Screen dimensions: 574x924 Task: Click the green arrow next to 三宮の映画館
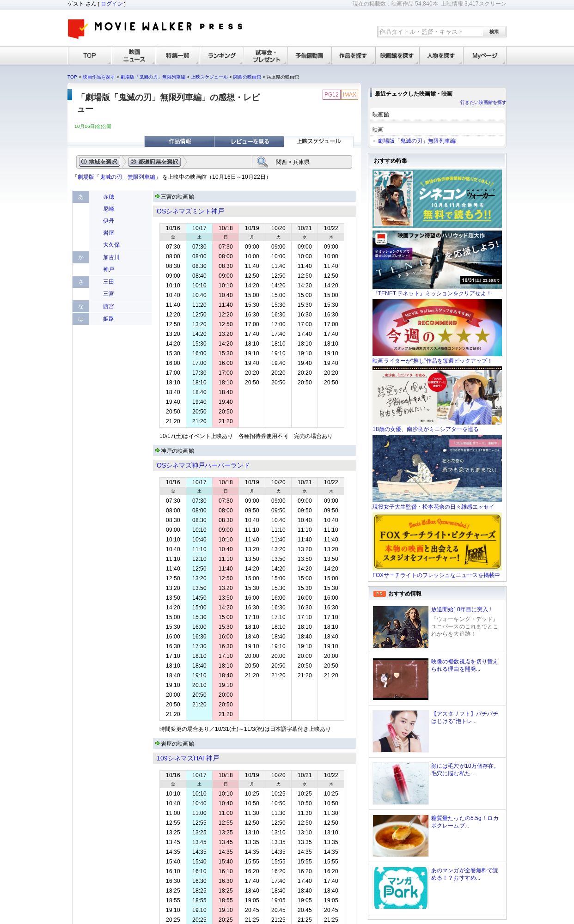pos(158,196)
